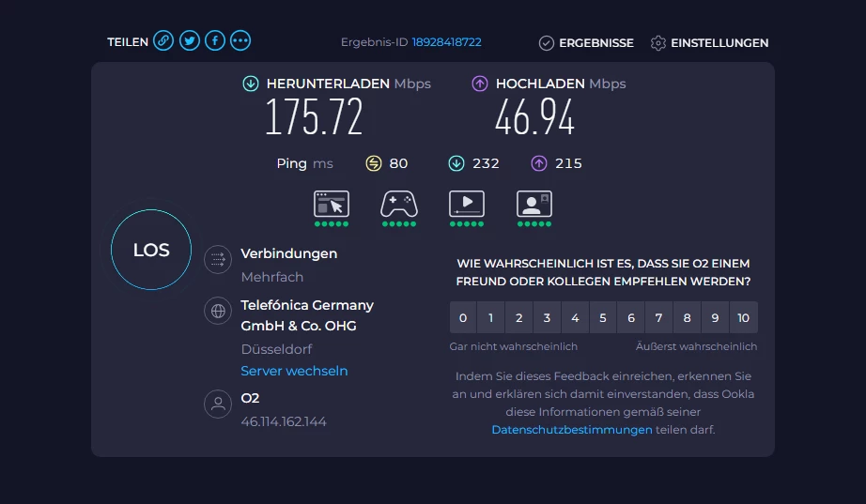Open EINSTELLUNGEN settings
Image resolution: width=866 pixels, height=504 pixels.
tap(719, 43)
